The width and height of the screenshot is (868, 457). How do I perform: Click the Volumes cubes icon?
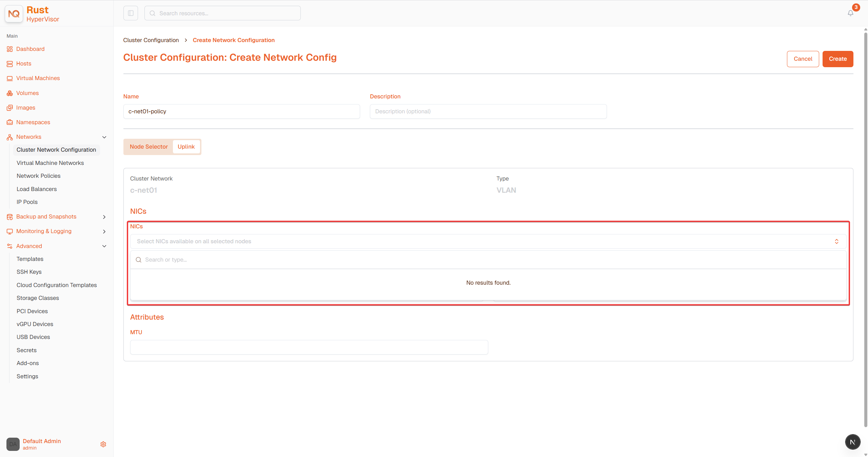click(x=9, y=93)
